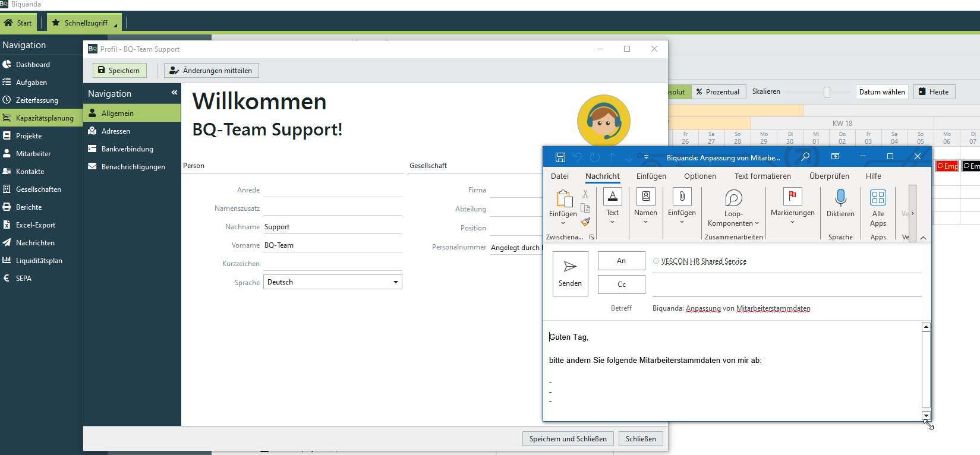Click the Diktieren microphone in Outlook
The image size is (980, 455).
[x=840, y=204]
